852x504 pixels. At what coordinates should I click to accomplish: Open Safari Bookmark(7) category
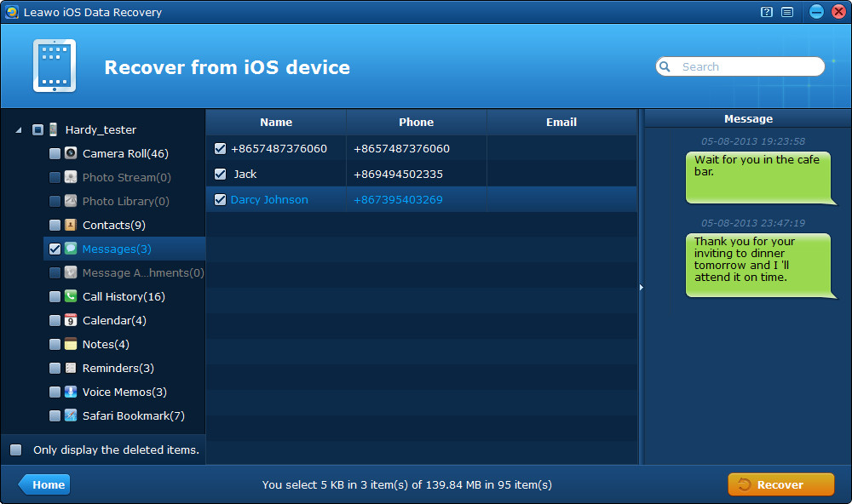pyautogui.click(x=134, y=416)
